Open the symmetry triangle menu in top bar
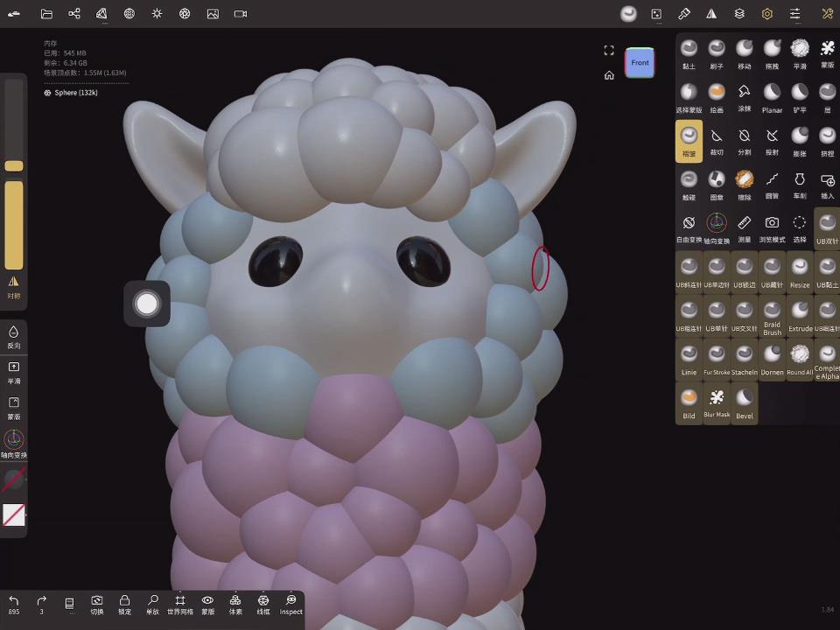The image size is (840, 630). click(711, 14)
